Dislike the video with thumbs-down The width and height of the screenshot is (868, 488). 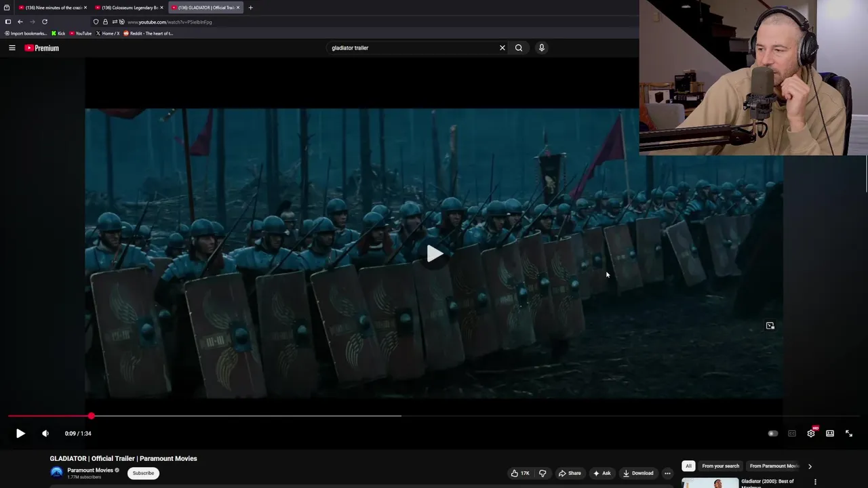click(542, 473)
